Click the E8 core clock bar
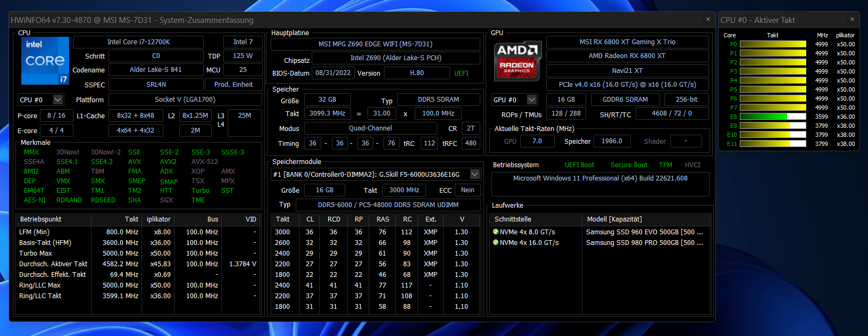 point(773,117)
